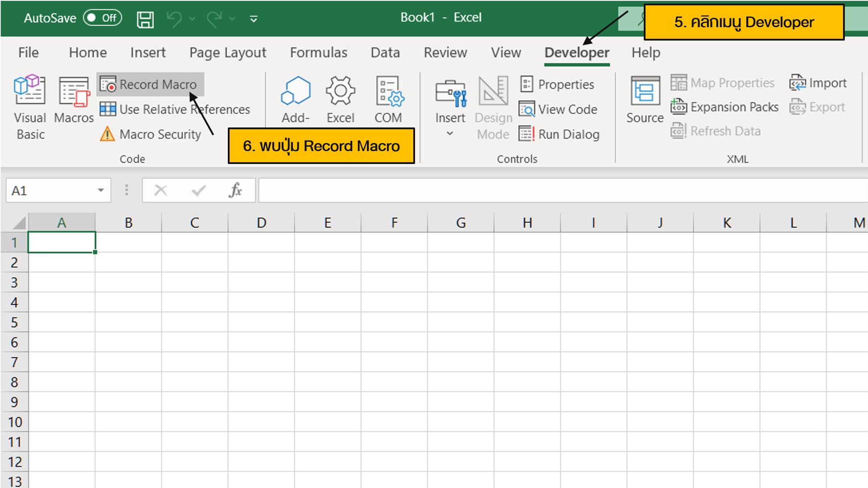Screen dimensions: 868x488
Task: Undo the last action
Action: 174,19
